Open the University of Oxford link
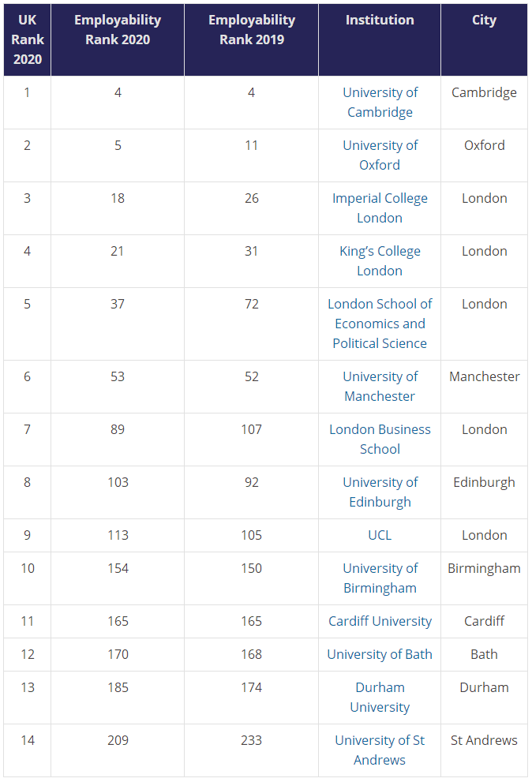This screenshot has height=782, width=532. tap(380, 155)
